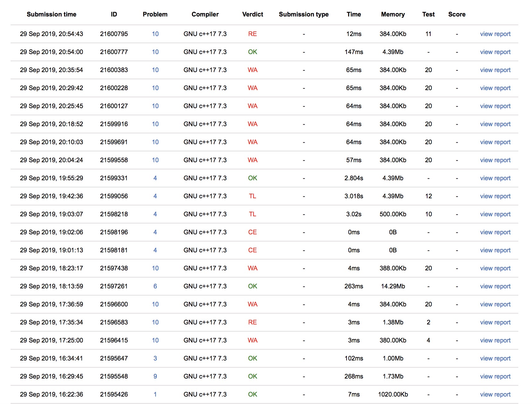View report of submission 21599331

click(495, 178)
